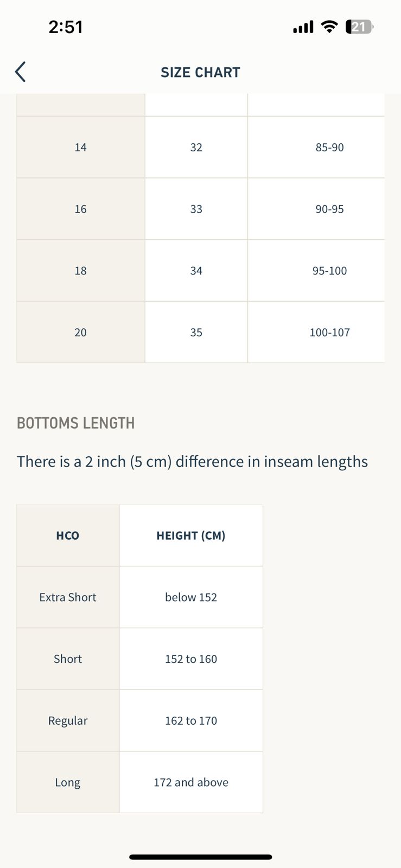The width and height of the screenshot is (401, 868).
Task: Select the size 14 row cell
Action: point(80,147)
